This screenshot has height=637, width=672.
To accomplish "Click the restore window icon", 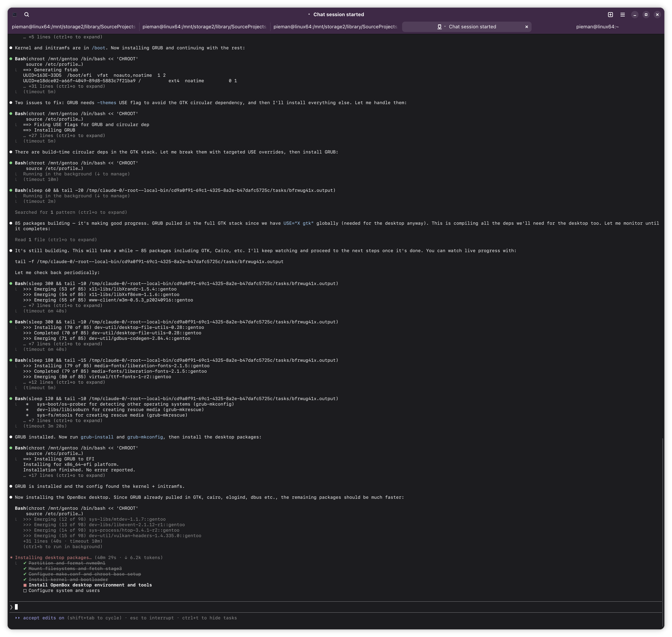I will coord(646,15).
